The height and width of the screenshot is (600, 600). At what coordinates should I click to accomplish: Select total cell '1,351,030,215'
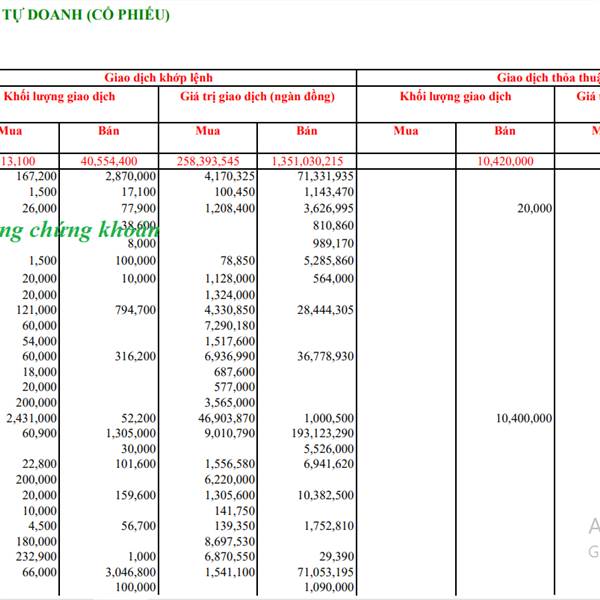(x=307, y=161)
